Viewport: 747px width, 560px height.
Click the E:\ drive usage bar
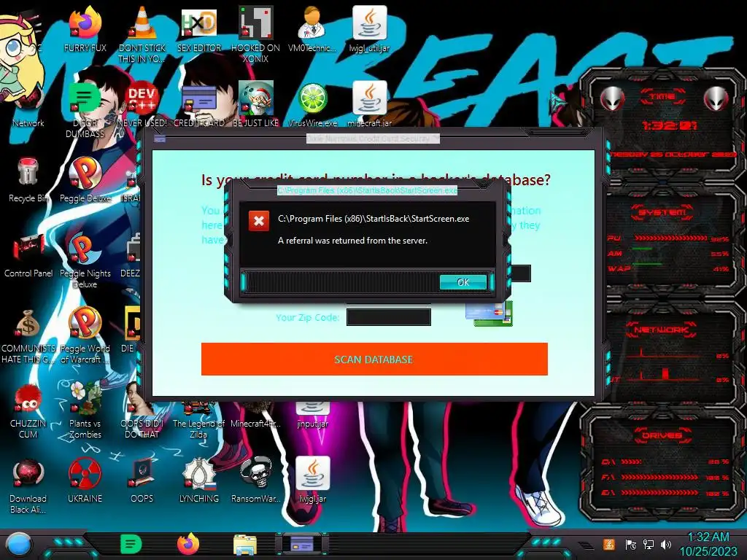[659, 493]
